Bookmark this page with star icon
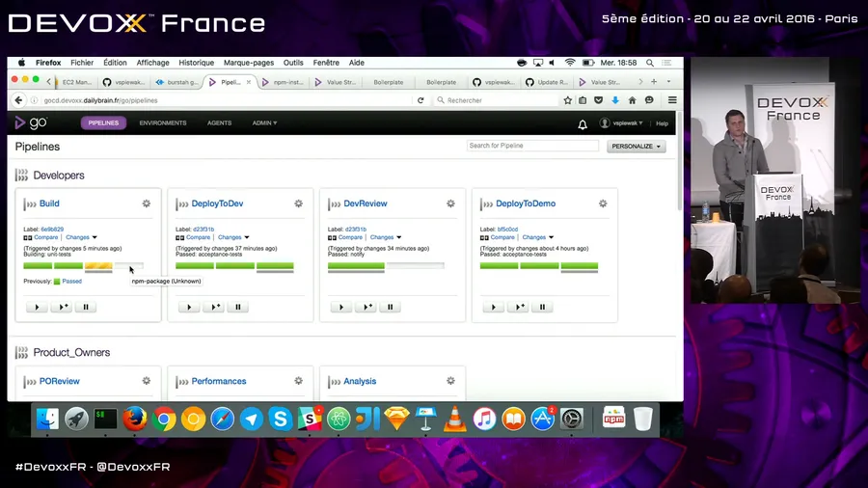 [567, 100]
